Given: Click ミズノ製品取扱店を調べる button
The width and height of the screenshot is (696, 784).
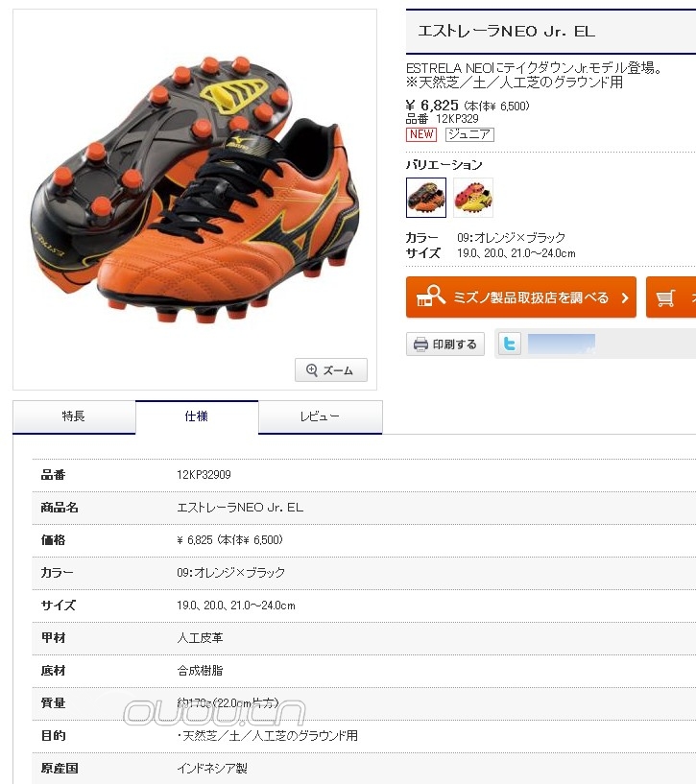Looking at the screenshot, I should [521, 297].
